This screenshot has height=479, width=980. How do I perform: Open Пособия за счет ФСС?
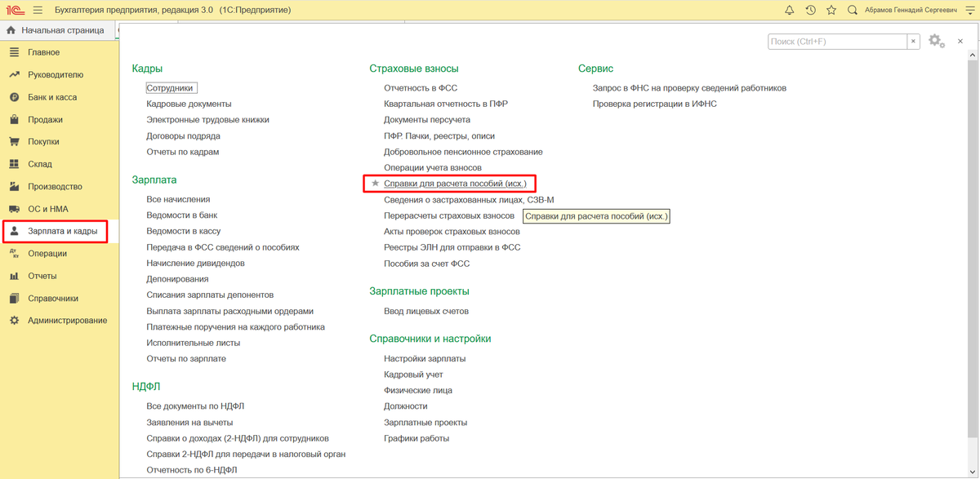pyautogui.click(x=427, y=264)
